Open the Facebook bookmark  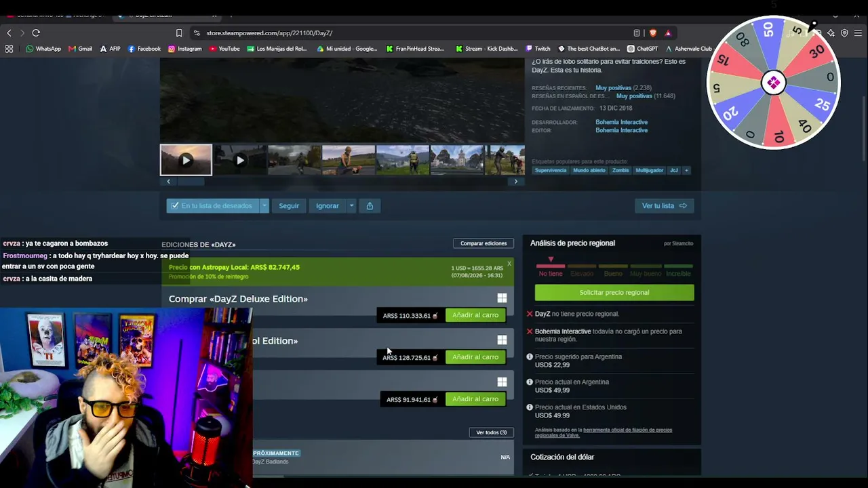[144, 49]
